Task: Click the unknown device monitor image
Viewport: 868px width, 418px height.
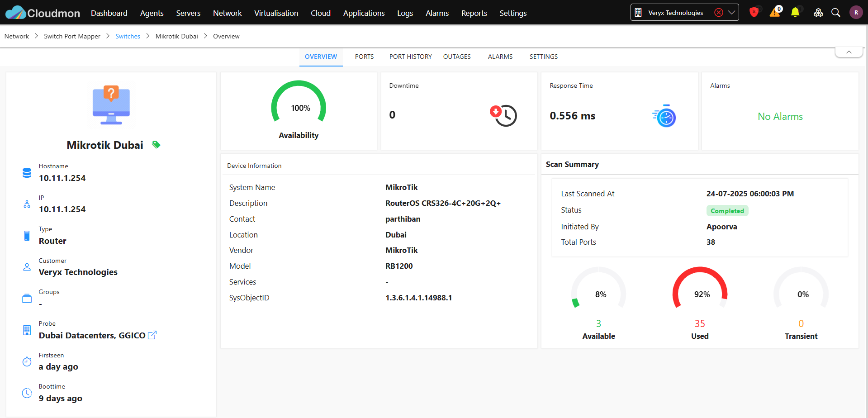Action: point(111,105)
